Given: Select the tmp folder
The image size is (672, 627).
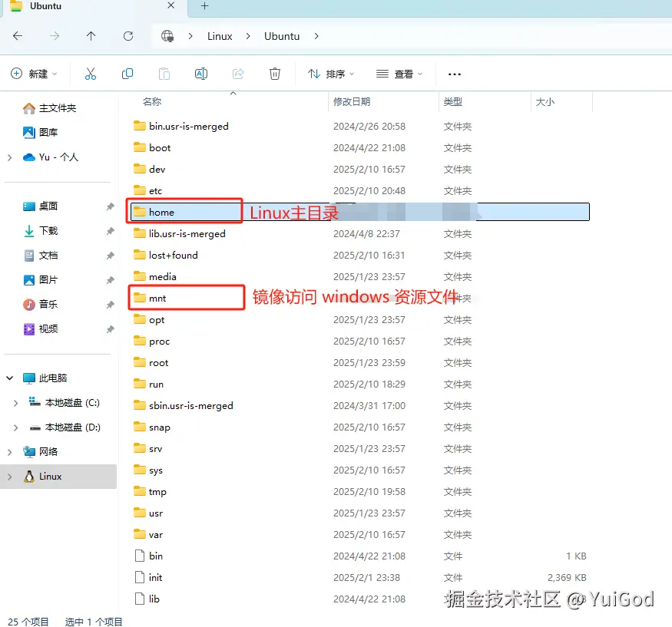Looking at the screenshot, I should 150,492.
